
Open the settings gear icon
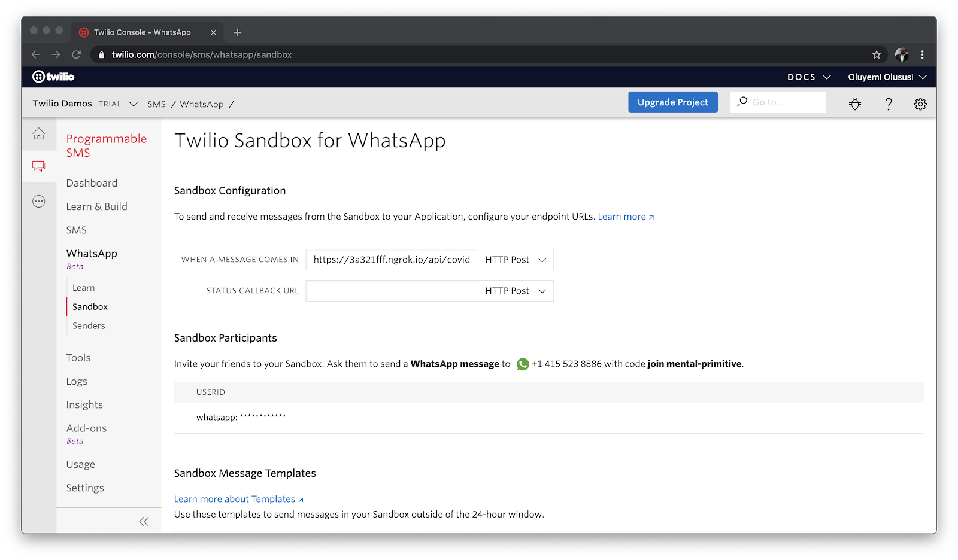[920, 104]
